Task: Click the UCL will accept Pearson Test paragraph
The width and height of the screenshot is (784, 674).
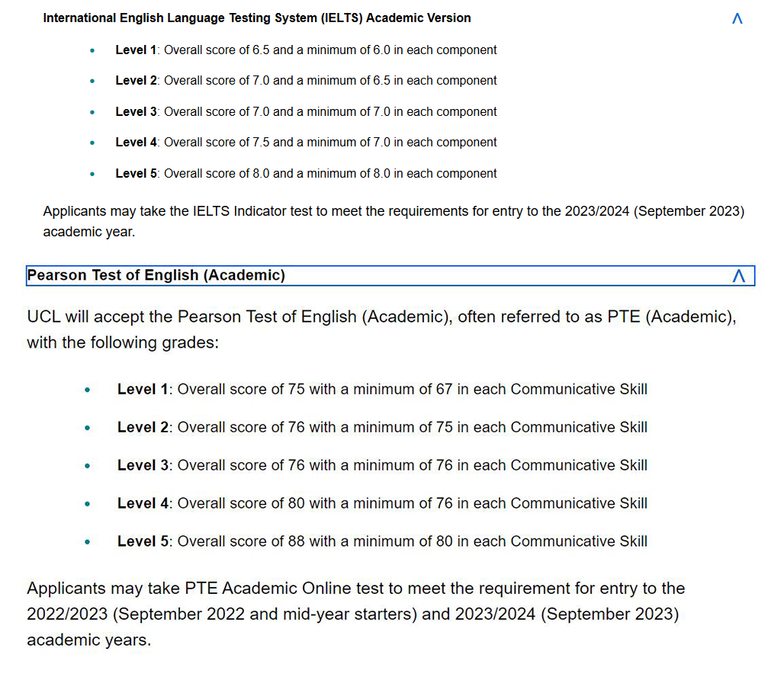Action: [x=381, y=329]
